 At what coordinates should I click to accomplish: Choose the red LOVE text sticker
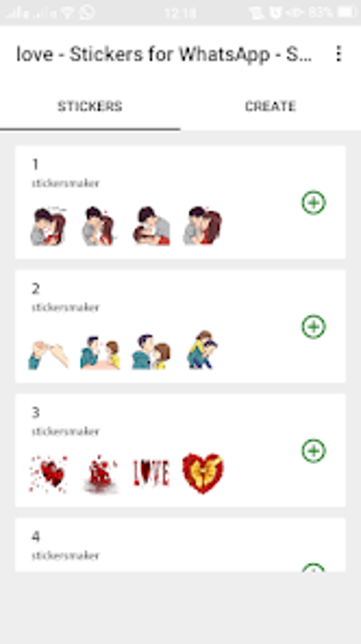point(151,473)
